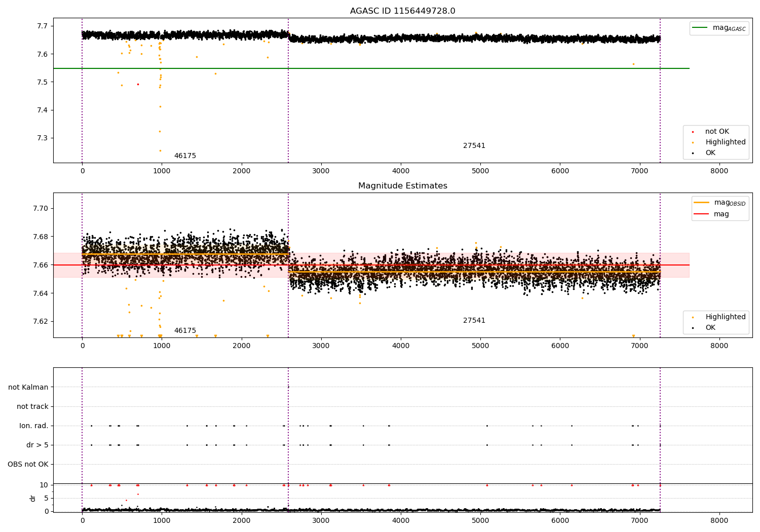
Task: Click the 5 y-tick in the bottom dr plot
Action: 47,498
